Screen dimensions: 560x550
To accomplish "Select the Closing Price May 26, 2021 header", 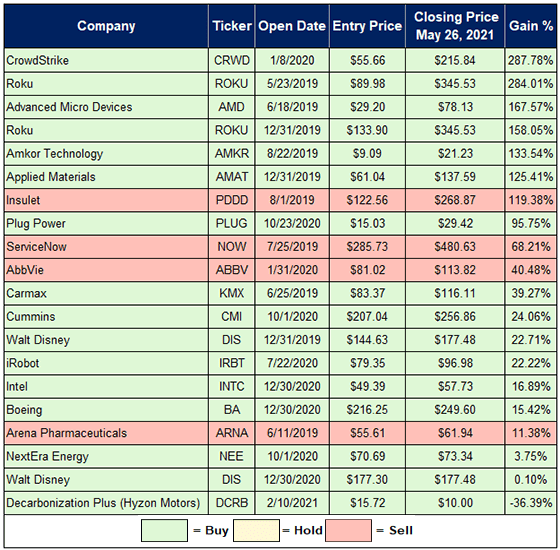I will 455,26.
